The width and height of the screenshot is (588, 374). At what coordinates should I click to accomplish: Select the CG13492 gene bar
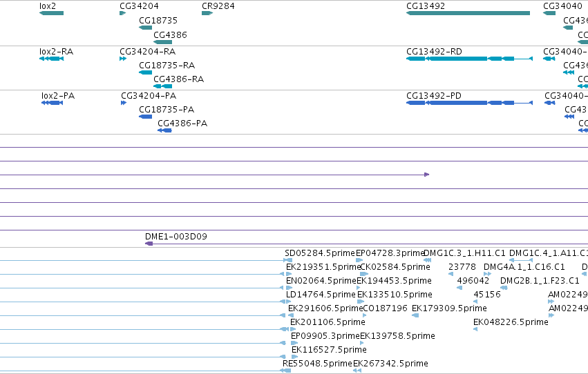[x=468, y=13]
